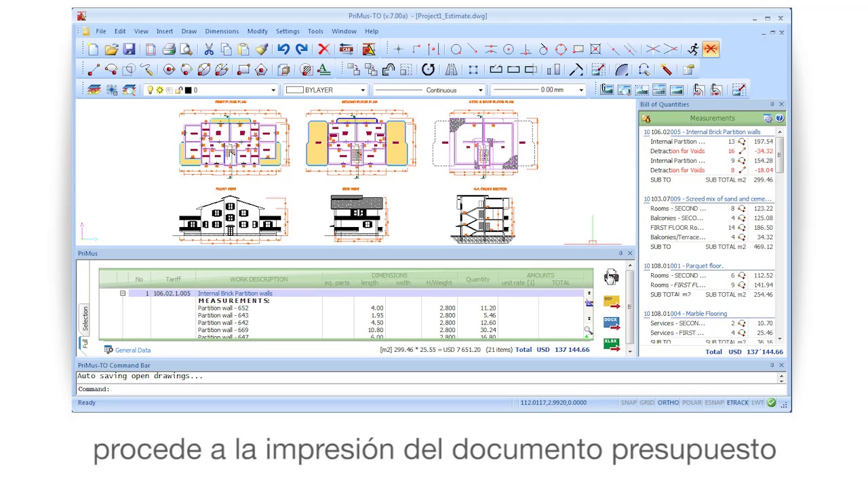
Task: Toggle ORTHO mode in the status bar
Action: [x=668, y=403]
